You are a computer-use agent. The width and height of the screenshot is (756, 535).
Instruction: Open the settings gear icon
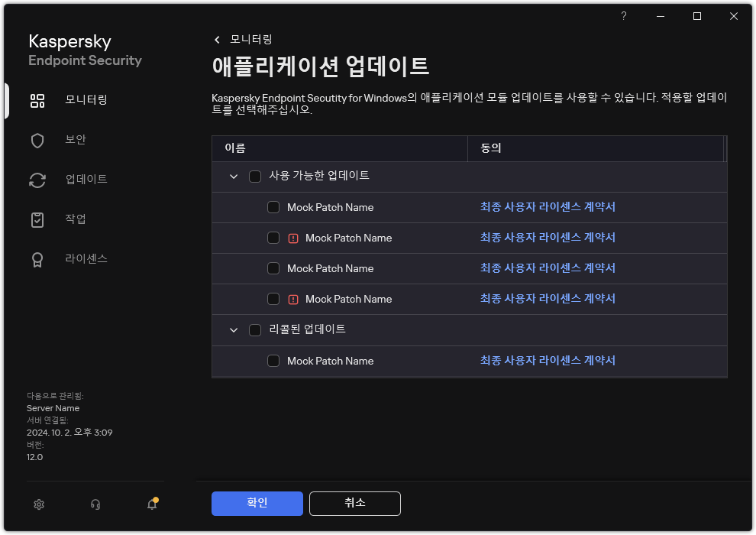(38, 504)
